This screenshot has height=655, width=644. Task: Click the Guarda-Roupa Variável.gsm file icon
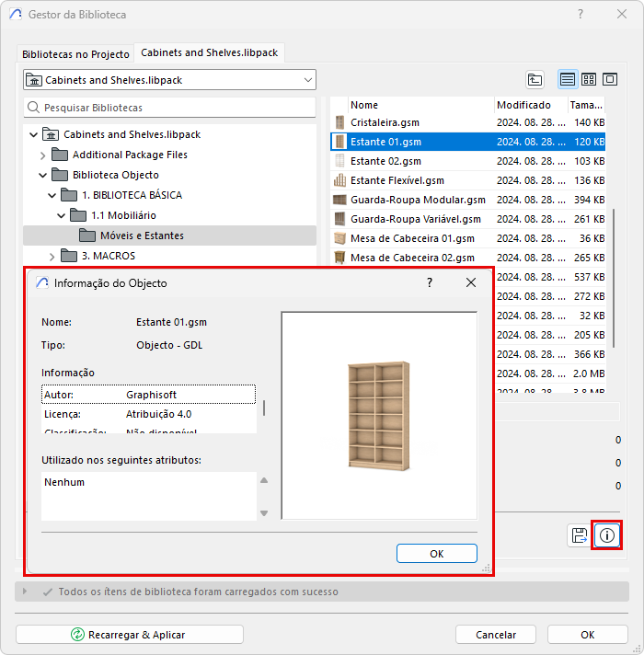(340, 219)
